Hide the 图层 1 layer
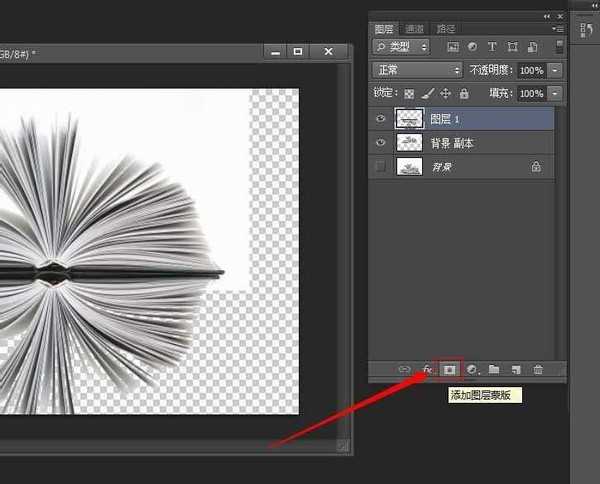600x484 pixels. click(380, 118)
